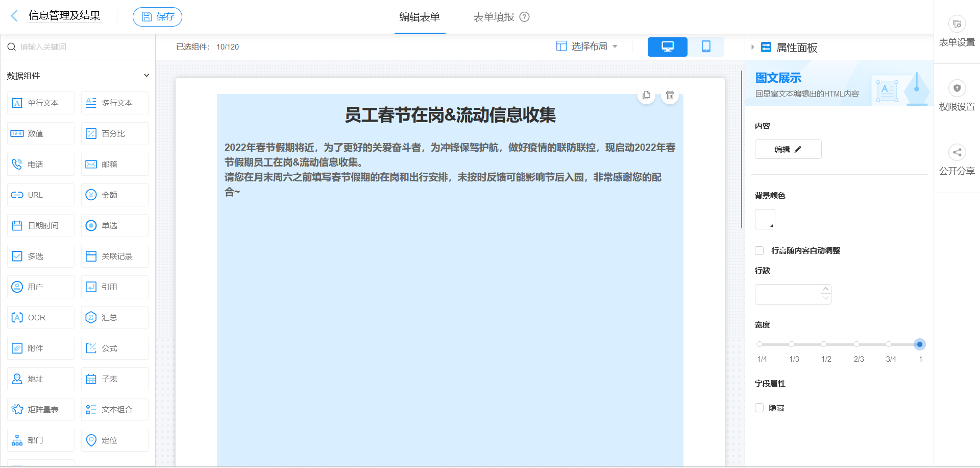Collapse the 数据组件 component group
980x468 pixels.
(146, 75)
